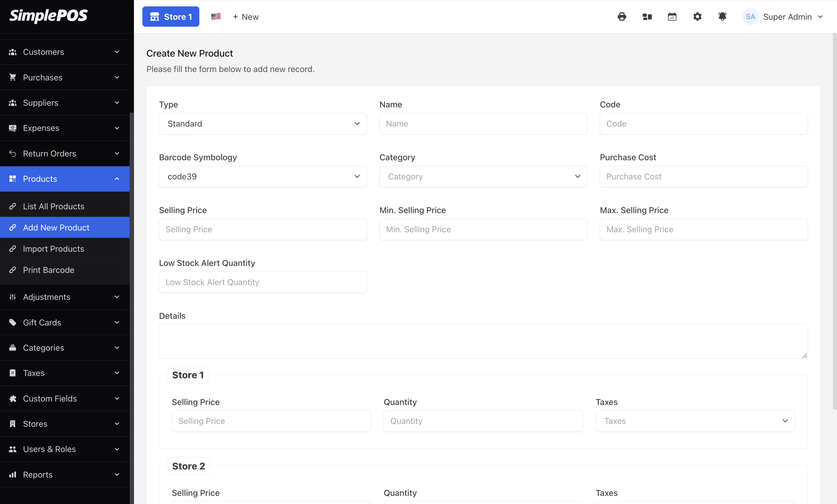The width and height of the screenshot is (837, 504).
Task: Click the Store 1 button
Action: tap(171, 17)
